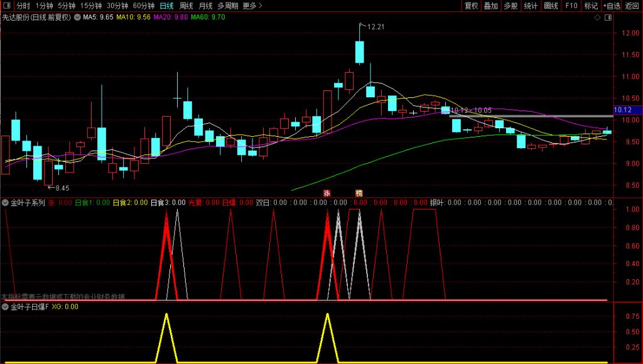Image resolution: width=643 pixels, height=364 pixels.
Task: Click the 榜 marker below the candles
Action: tap(359, 193)
